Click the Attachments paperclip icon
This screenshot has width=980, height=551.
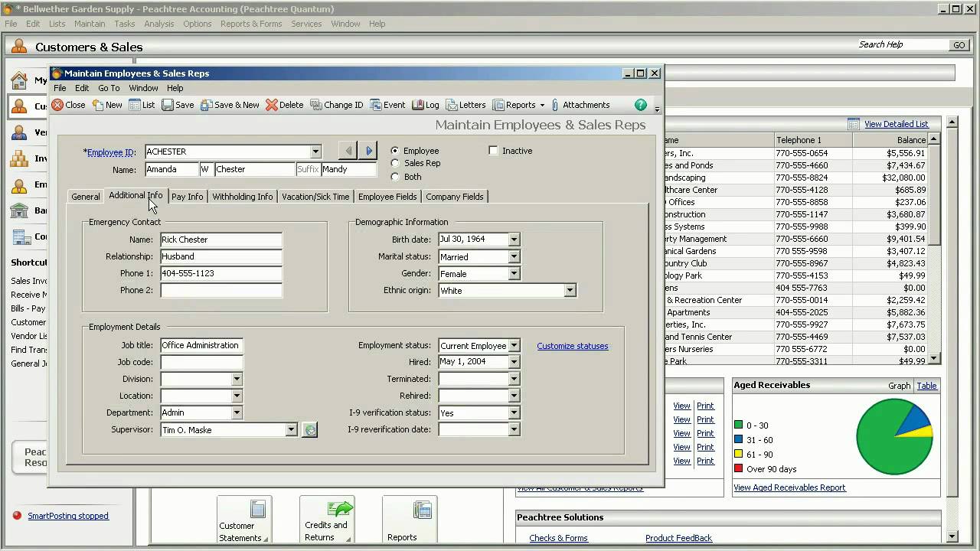coord(555,105)
